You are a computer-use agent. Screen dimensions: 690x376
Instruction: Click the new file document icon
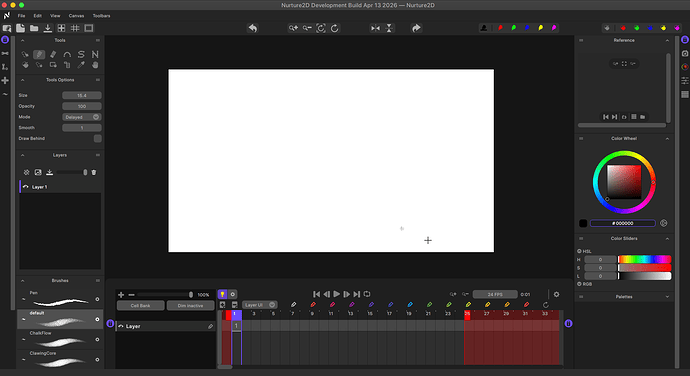click(20, 28)
